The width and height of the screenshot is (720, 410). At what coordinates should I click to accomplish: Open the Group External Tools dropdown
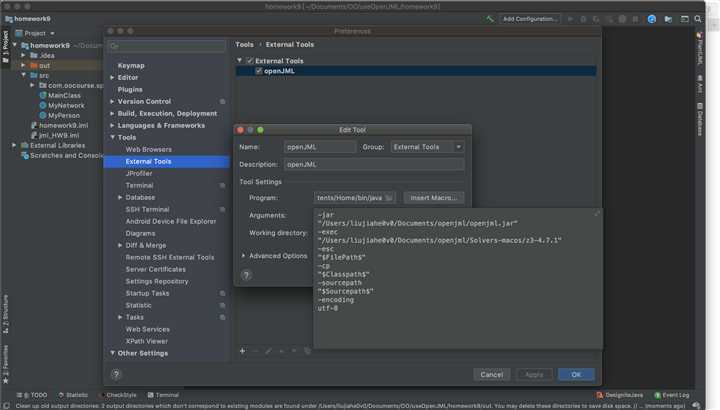pyautogui.click(x=427, y=147)
